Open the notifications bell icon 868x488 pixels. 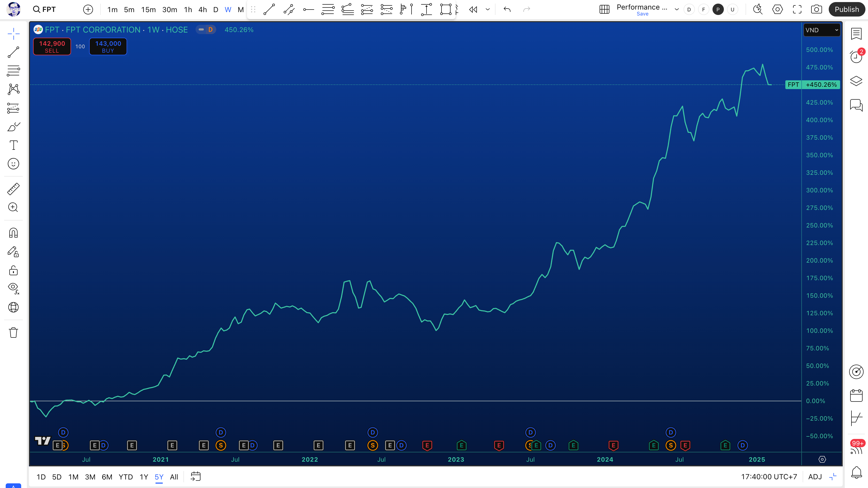[856, 472]
